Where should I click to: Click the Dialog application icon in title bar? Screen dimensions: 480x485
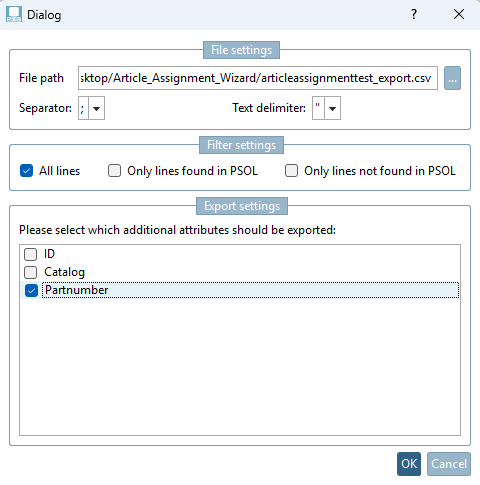tap(14, 14)
